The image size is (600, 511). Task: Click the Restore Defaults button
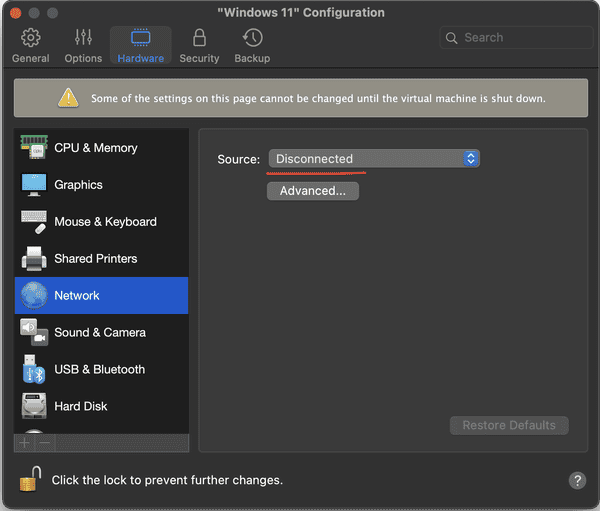pos(509,426)
